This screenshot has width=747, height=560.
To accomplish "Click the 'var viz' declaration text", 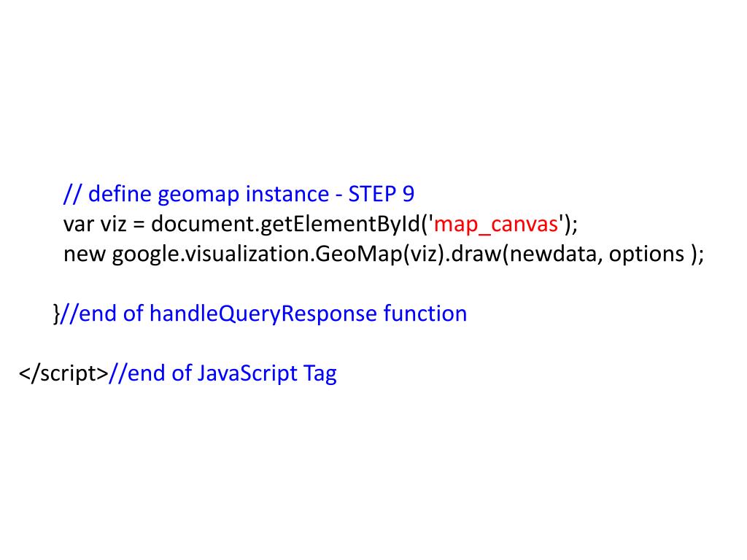I will click(x=95, y=224).
